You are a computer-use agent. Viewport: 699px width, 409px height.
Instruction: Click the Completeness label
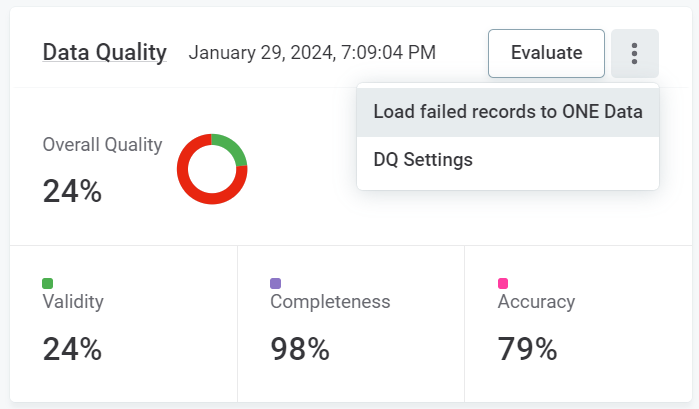[330, 301]
